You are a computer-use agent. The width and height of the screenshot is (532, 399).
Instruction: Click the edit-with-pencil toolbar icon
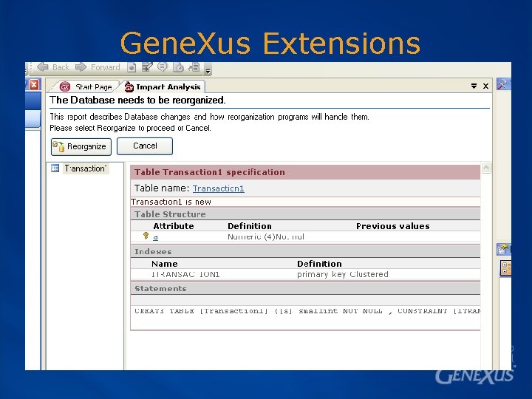[x=147, y=66]
